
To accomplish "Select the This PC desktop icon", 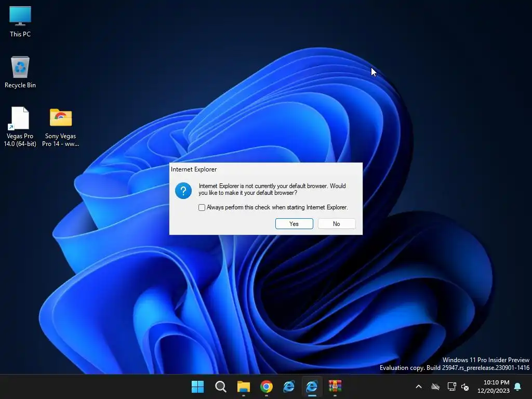I will coord(20,21).
